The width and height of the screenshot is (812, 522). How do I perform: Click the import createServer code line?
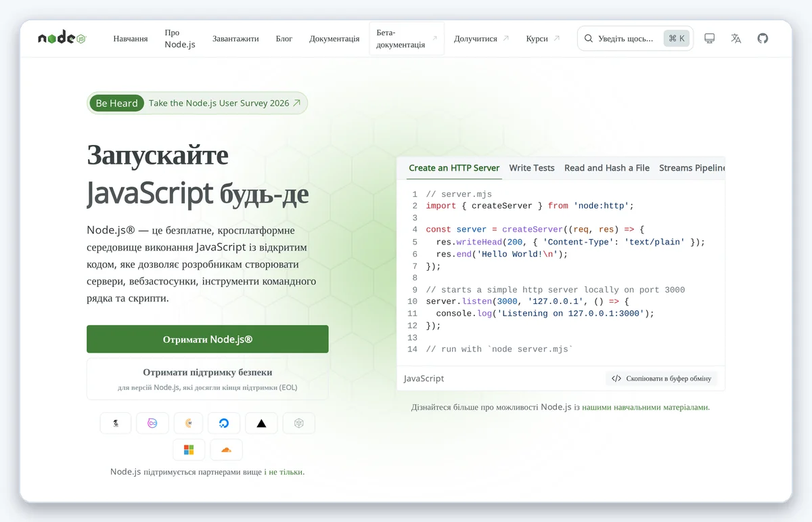pyautogui.click(x=530, y=206)
